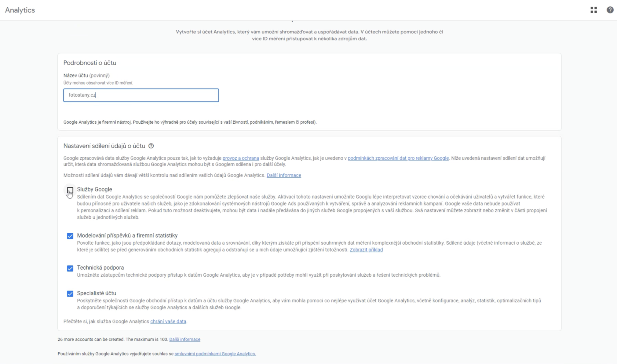Open smluvními podmínkami Google Analytics link

pyautogui.click(x=215, y=354)
